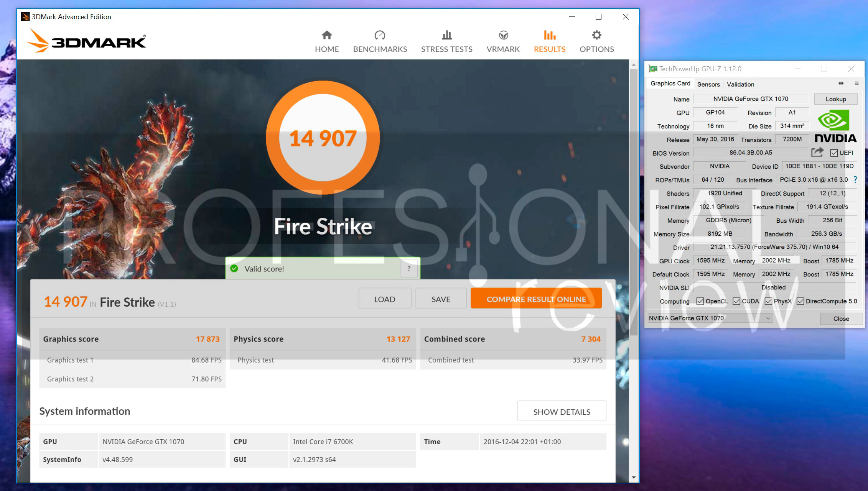
Task: Select the Results section
Action: (550, 41)
